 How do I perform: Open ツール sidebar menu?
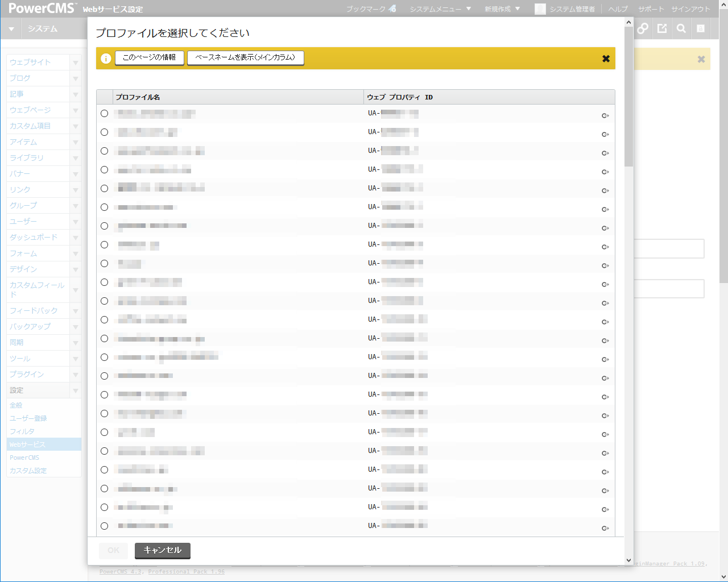[x=20, y=358]
